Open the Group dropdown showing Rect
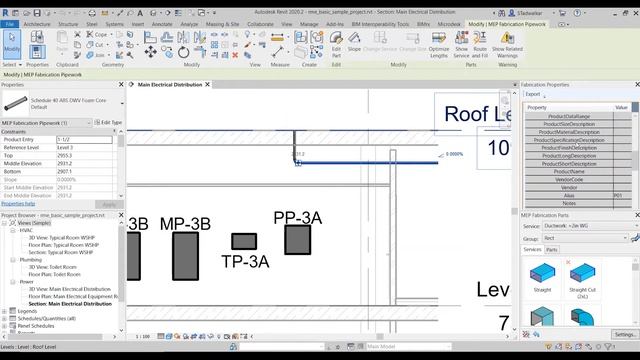 point(585,238)
